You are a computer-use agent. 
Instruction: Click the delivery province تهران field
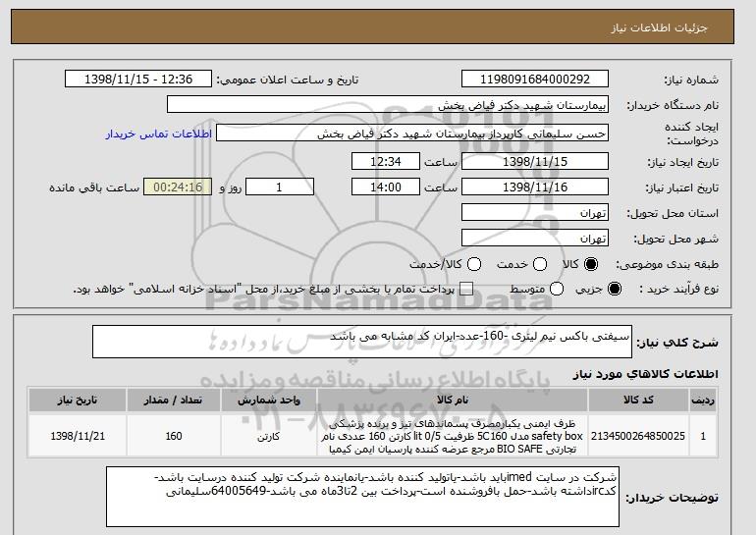click(535, 213)
